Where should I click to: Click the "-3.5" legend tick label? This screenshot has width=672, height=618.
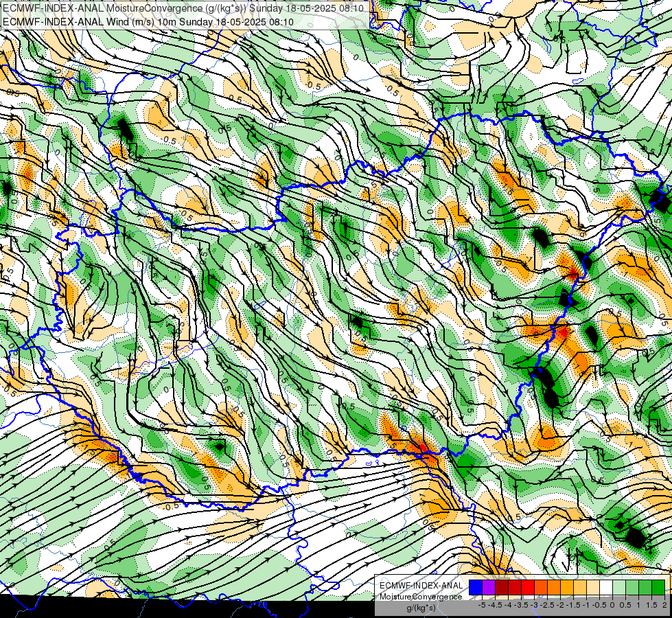point(521,605)
